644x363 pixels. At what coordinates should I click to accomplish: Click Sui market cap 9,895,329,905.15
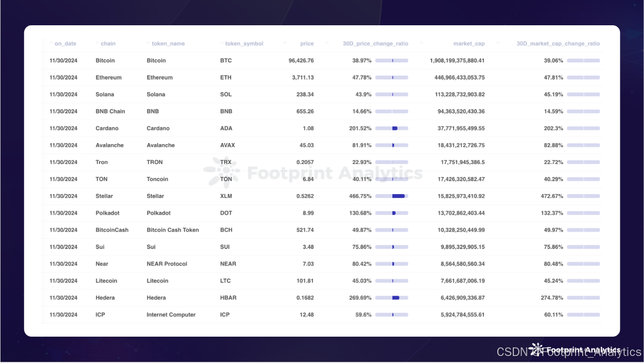pos(462,247)
